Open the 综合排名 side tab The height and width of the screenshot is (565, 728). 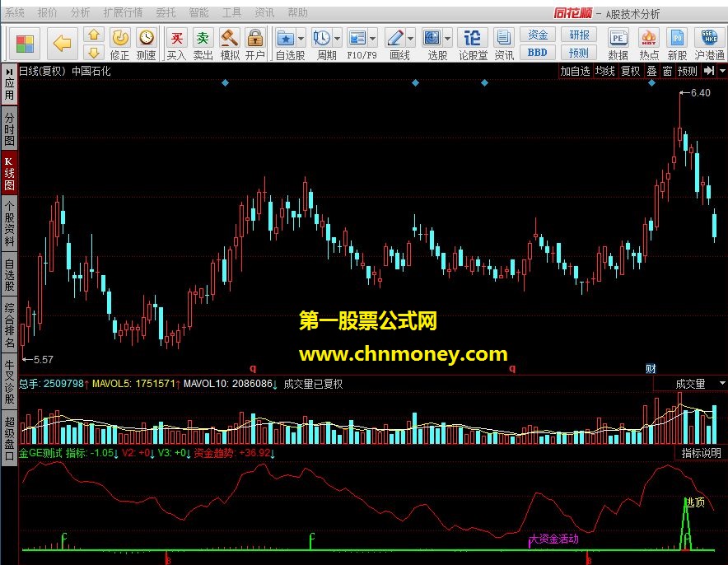[x=9, y=325]
